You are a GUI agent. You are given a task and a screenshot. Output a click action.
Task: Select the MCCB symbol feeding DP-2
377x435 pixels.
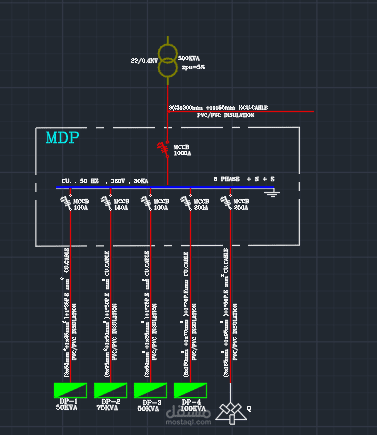click(107, 203)
